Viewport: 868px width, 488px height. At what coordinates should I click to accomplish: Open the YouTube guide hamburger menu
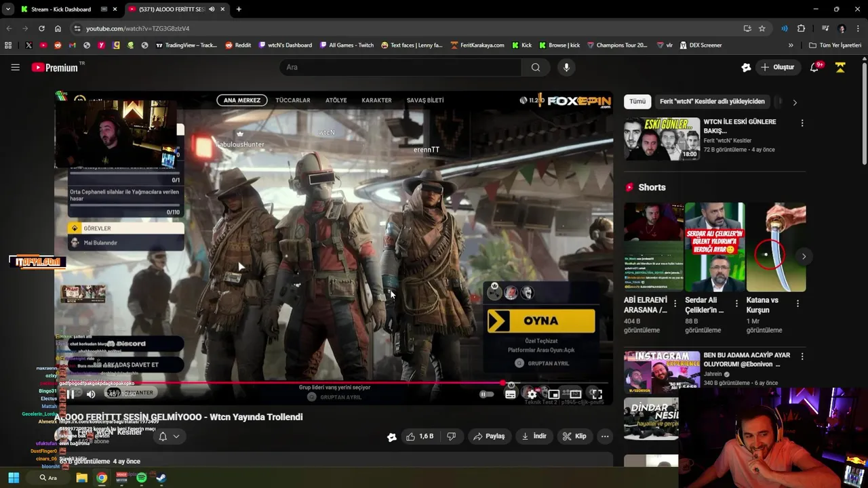pyautogui.click(x=15, y=67)
